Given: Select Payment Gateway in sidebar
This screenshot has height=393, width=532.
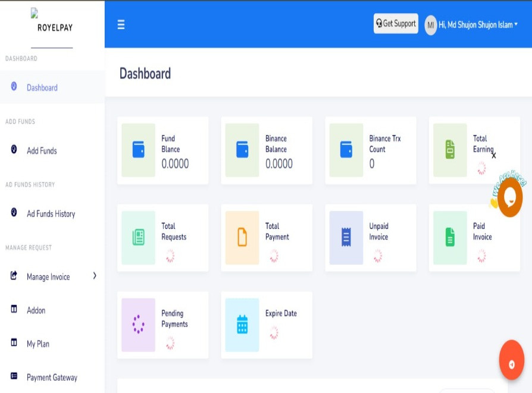Looking at the screenshot, I should (x=52, y=378).
